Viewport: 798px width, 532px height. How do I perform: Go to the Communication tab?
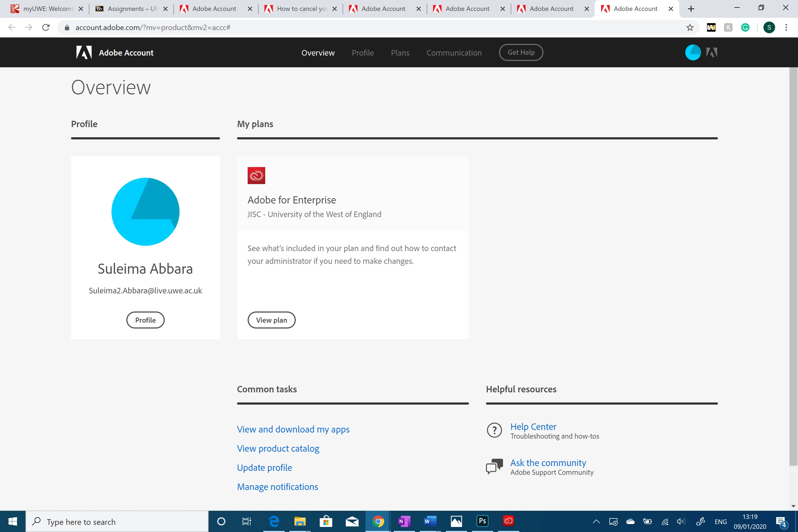pyautogui.click(x=454, y=53)
